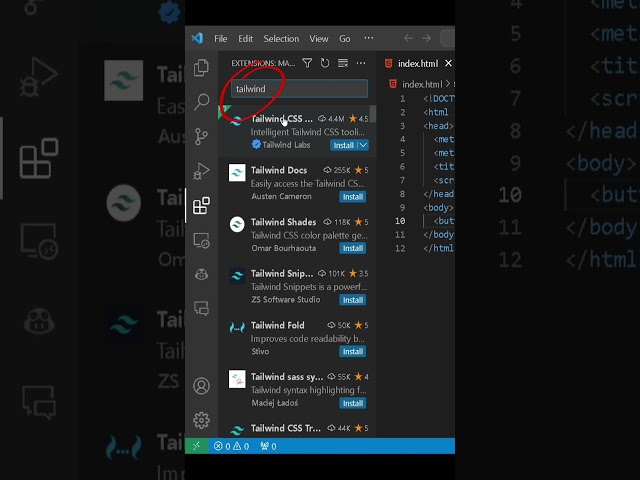Open the Edit menu
The image size is (640, 480).
[x=245, y=38]
